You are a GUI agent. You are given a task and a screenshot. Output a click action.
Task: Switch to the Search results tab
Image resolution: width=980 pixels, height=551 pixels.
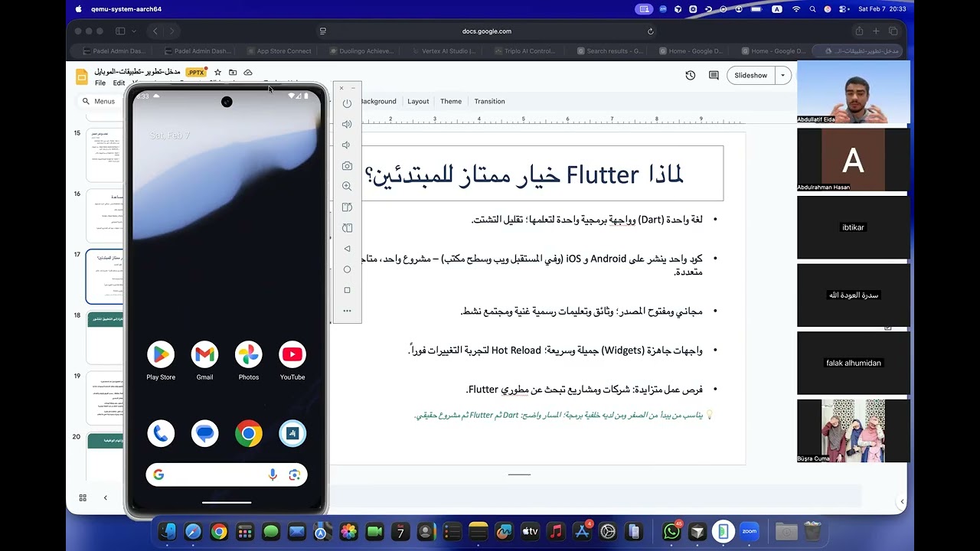pos(609,51)
